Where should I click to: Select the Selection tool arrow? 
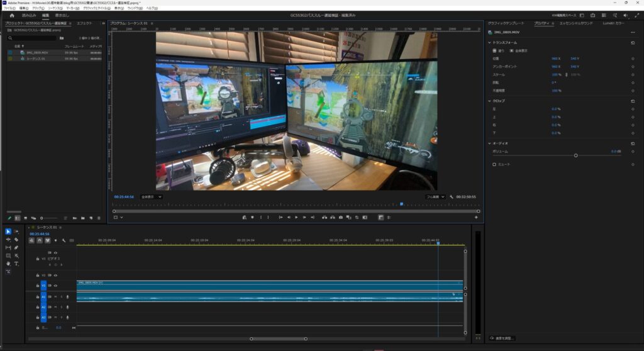[x=8, y=231]
